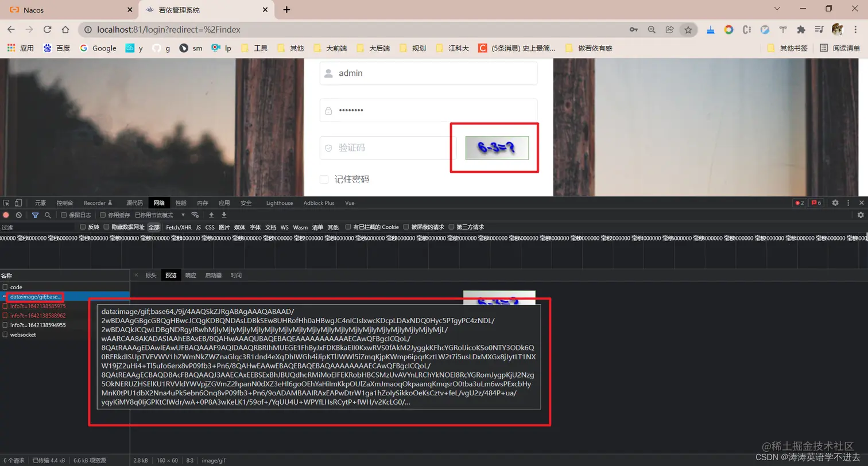Filter requests by CSS type
This screenshot has height=466, width=868.
(210, 227)
